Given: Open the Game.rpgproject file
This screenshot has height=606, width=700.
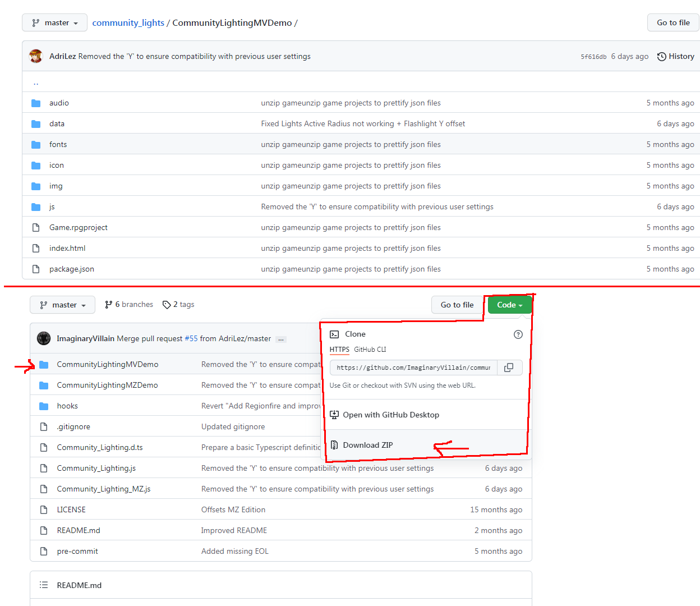Looking at the screenshot, I should [78, 227].
